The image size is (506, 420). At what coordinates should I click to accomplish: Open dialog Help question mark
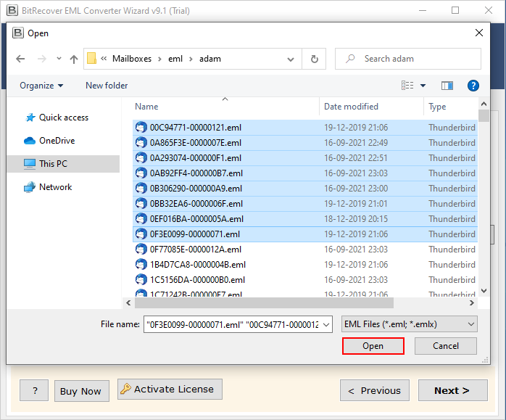[x=473, y=86]
